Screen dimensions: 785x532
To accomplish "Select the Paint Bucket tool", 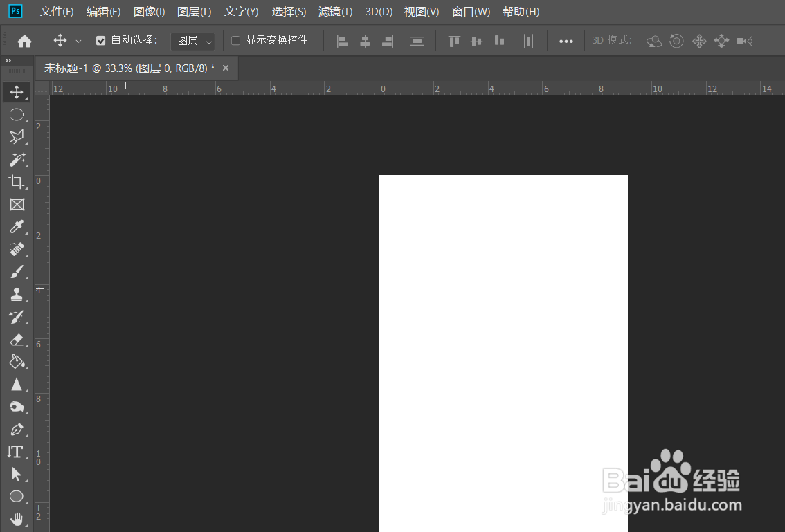I will (x=17, y=361).
